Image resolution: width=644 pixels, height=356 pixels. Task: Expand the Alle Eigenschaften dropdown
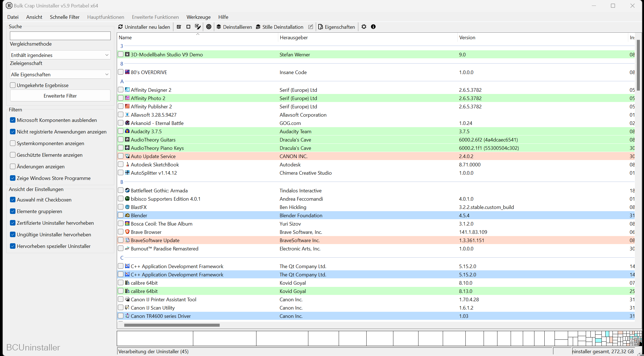tap(60, 74)
